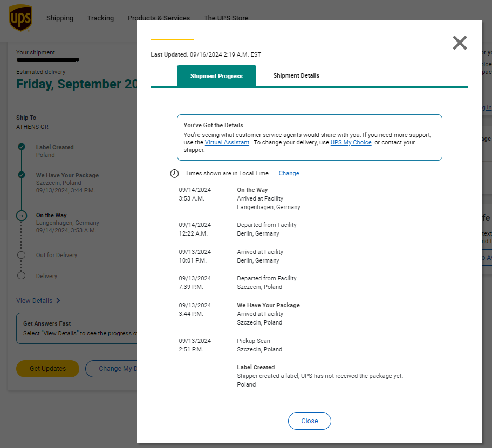This screenshot has height=448, width=492.
Task: Switch to the Shipment Details tab
Action: point(296,75)
